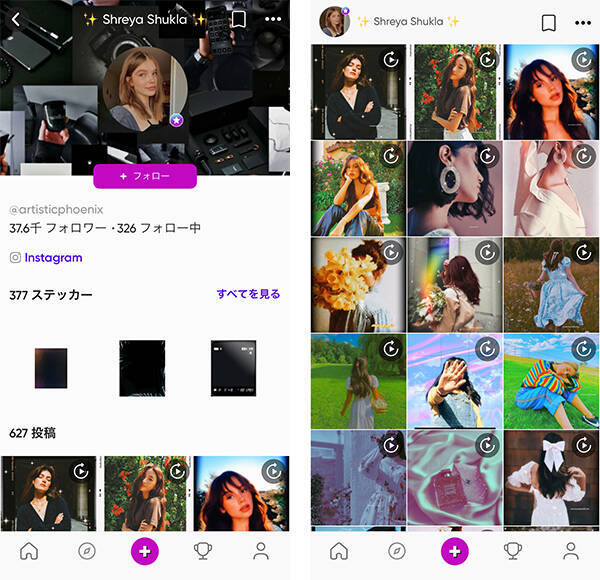
Task: Bookmark the profile on the left screen
Action: [239, 19]
